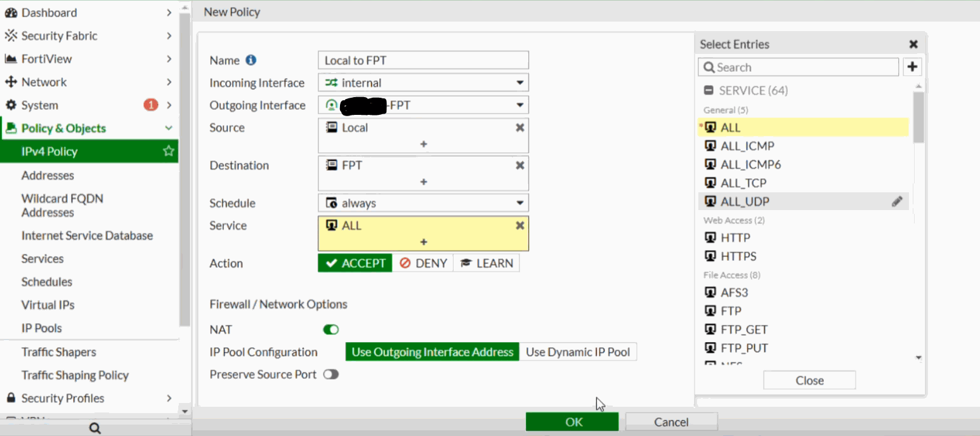Click the Network cross-arrows icon
Screen dimensions: 980x436
tap(11, 82)
